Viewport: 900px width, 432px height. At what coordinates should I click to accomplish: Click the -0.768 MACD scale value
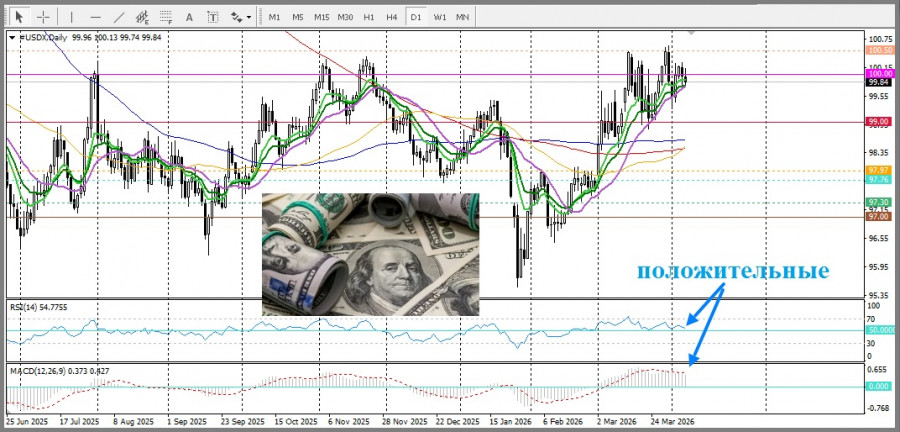coord(880,408)
